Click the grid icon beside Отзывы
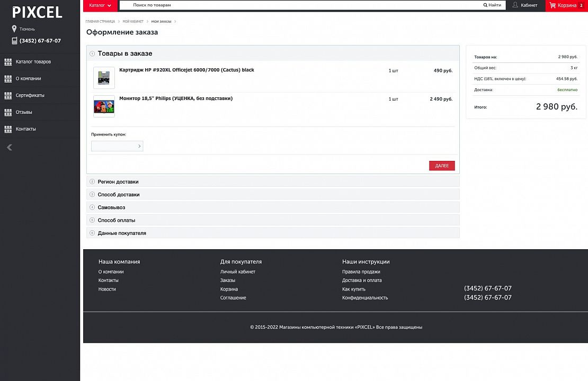Image resolution: width=588 pixels, height=381 pixels. [8, 112]
